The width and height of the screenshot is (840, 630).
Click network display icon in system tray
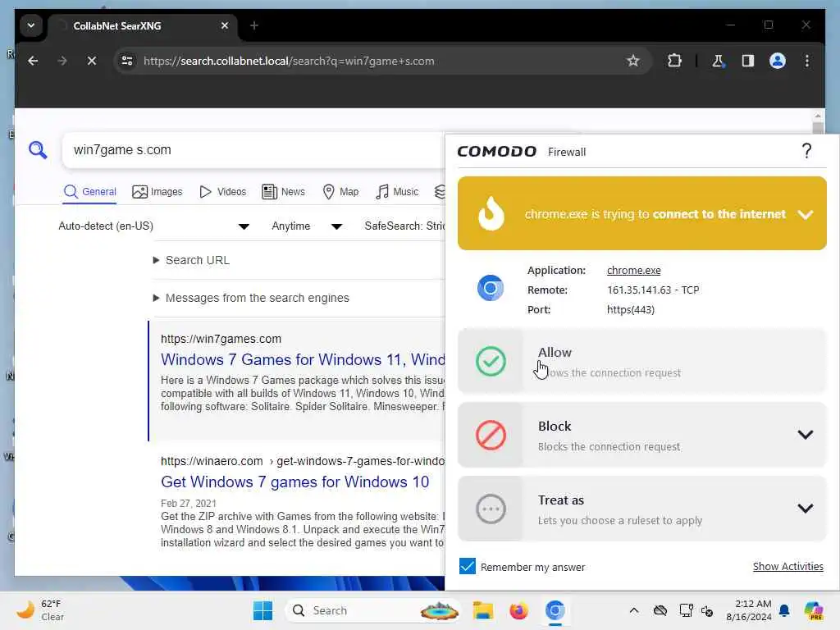(x=686, y=610)
